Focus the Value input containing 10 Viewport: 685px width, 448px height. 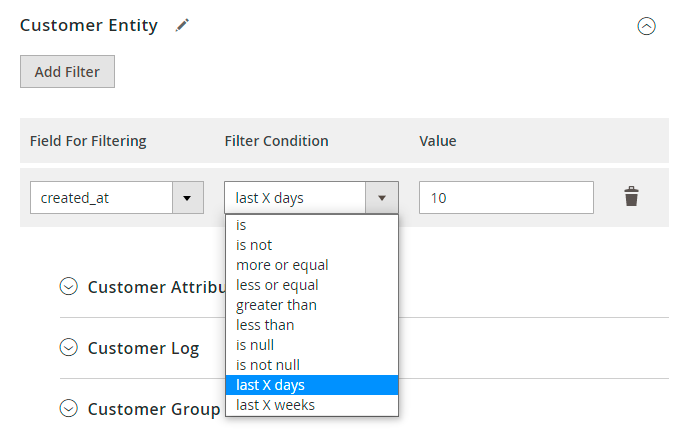pos(506,198)
